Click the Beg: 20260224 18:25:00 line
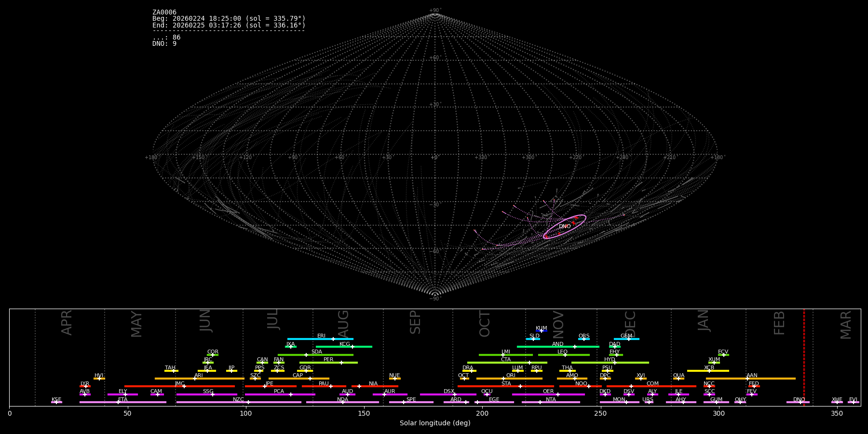The height and width of the screenshot is (434, 868). pos(229,19)
